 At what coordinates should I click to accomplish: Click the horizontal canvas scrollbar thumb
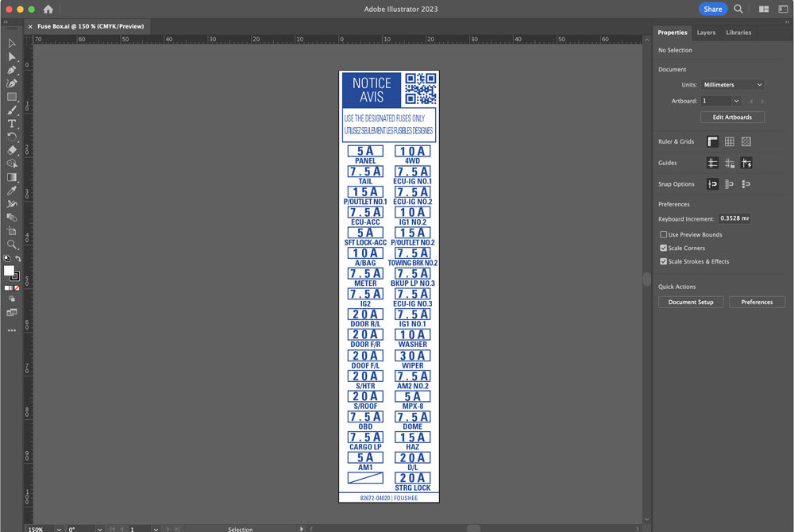pos(473,529)
